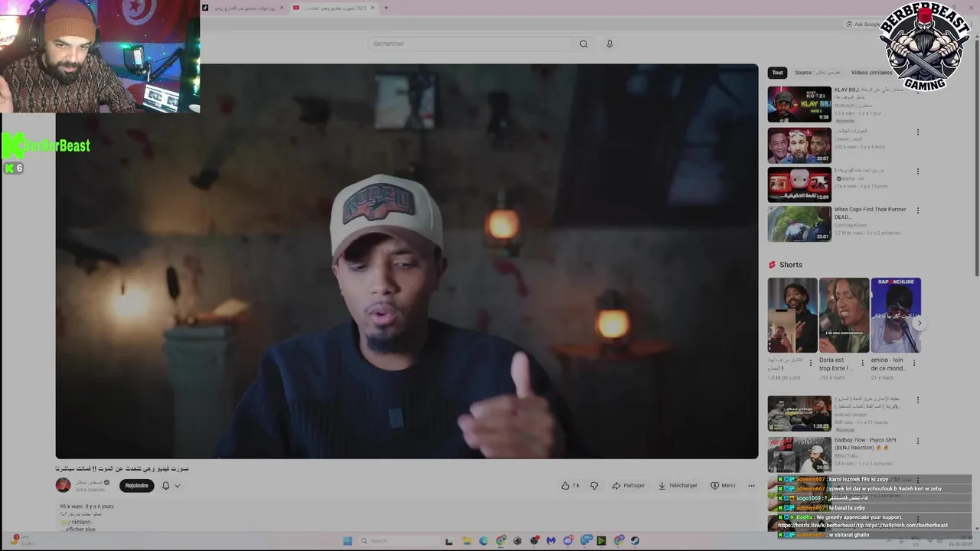Click the Ask Google button
Viewport: 980px width, 551px height.
tap(864, 24)
